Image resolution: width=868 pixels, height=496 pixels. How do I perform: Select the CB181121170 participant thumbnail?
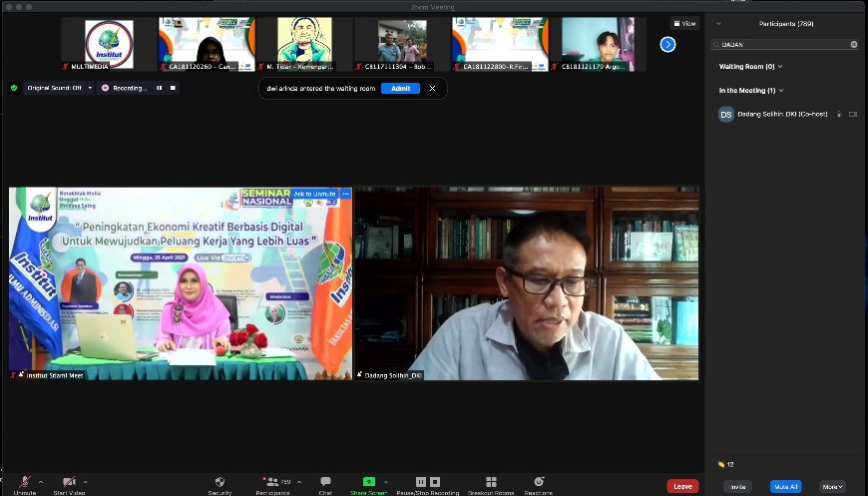pyautogui.click(x=598, y=44)
